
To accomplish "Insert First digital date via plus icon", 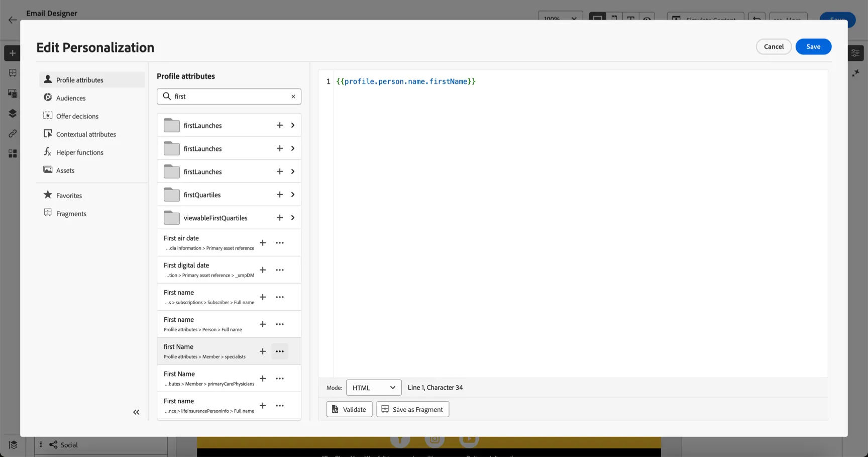I will 263,270.
